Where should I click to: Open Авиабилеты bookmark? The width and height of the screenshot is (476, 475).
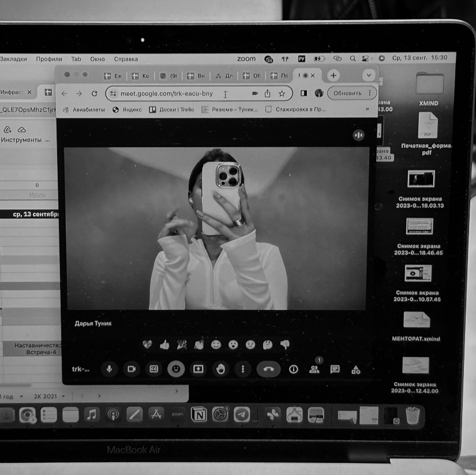(84, 110)
